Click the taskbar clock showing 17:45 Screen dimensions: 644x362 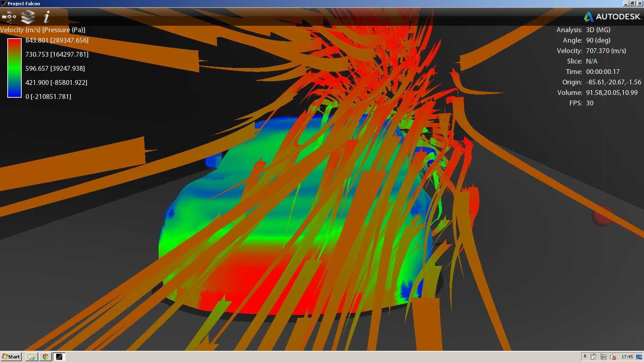click(x=627, y=357)
